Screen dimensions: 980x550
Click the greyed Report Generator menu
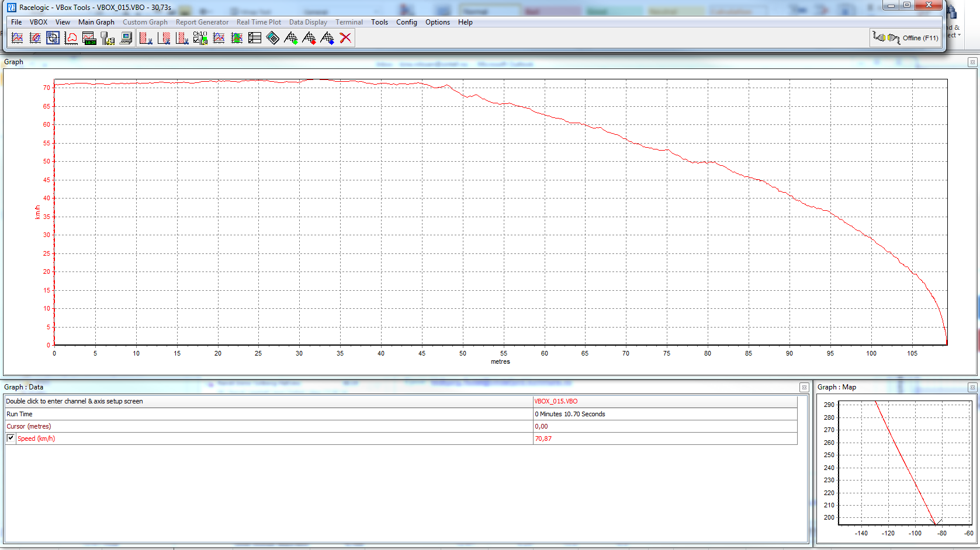tap(202, 22)
